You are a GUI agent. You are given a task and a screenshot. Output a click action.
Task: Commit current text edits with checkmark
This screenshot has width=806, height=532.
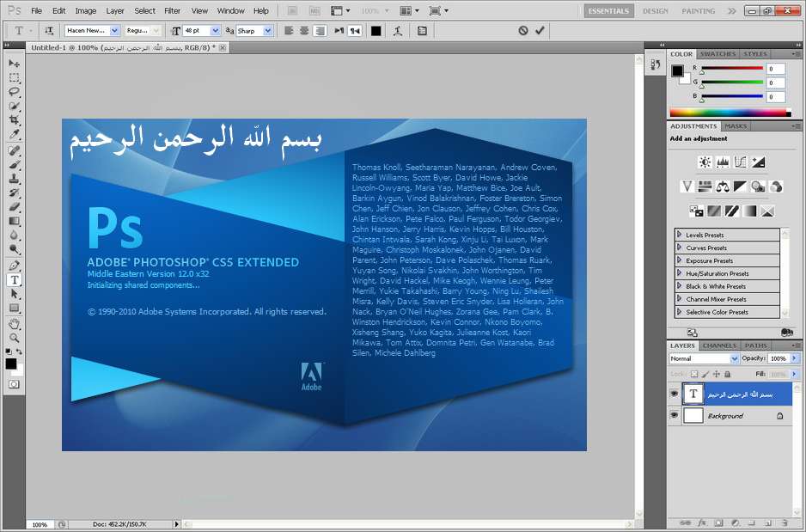pos(540,30)
